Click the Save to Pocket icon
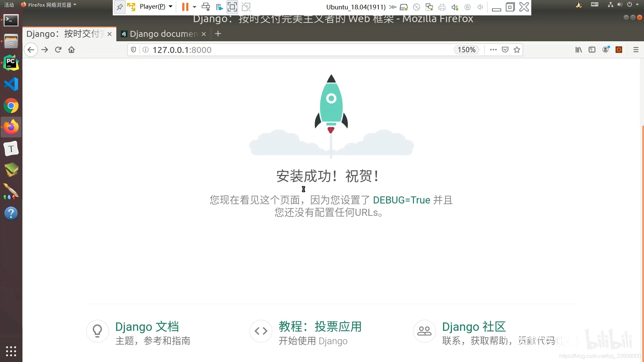644x362 pixels. [505, 50]
